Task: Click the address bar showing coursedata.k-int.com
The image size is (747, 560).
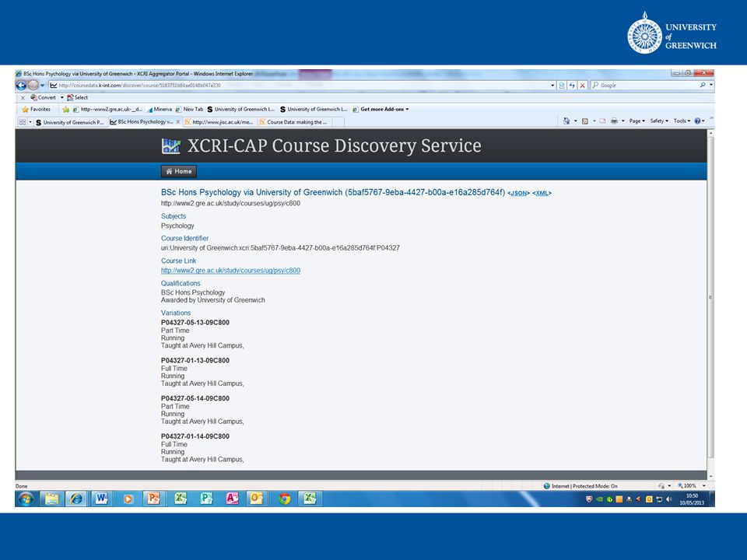Action: point(299,86)
